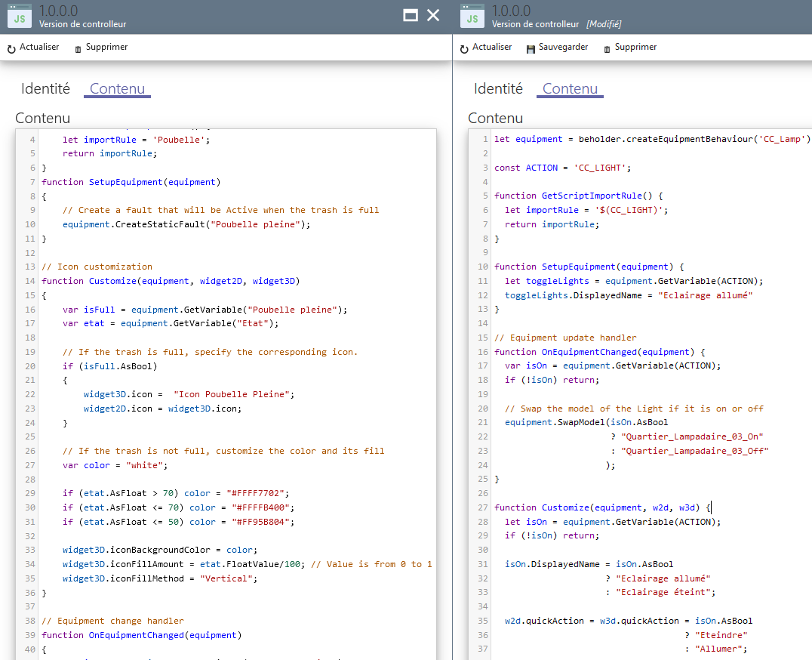812x660 pixels.
Task: Click "#FFFF7702" color string in left editor
Action: (x=255, y=494)
